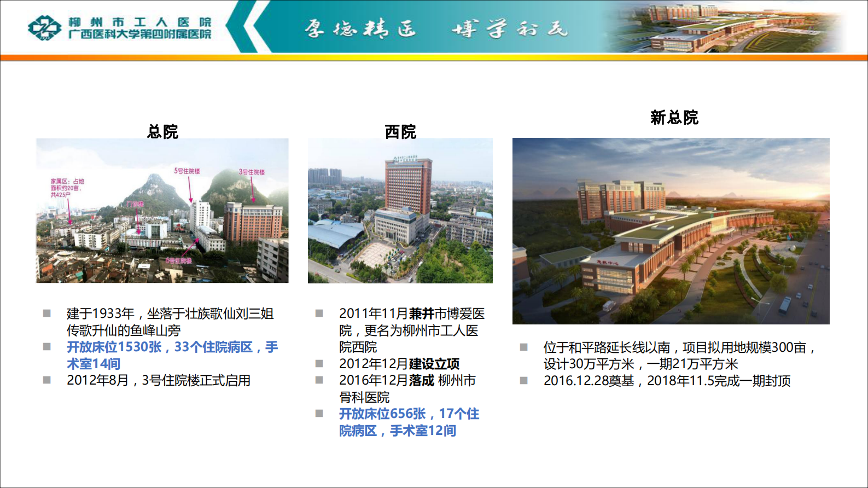Select the 柳州市工人医院 header title
868x488 pixels.
(x=139, y=22)
